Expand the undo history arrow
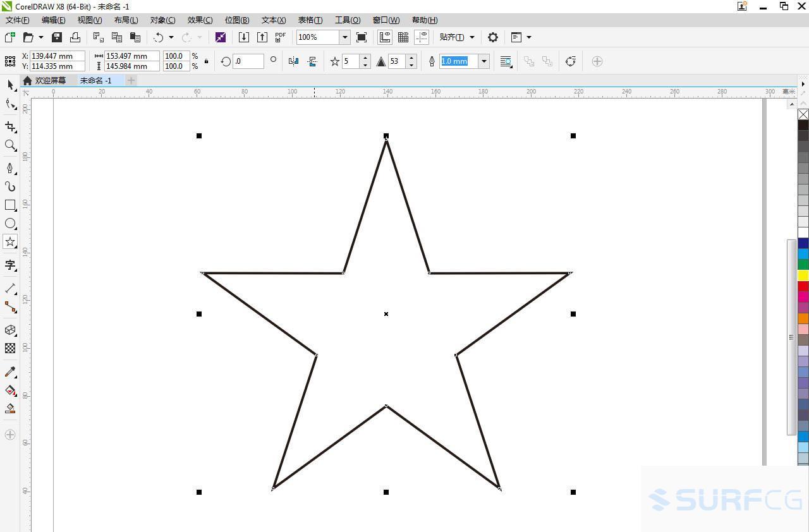The image size is (809, 532). pyautogui.click(x=171, y=37)
